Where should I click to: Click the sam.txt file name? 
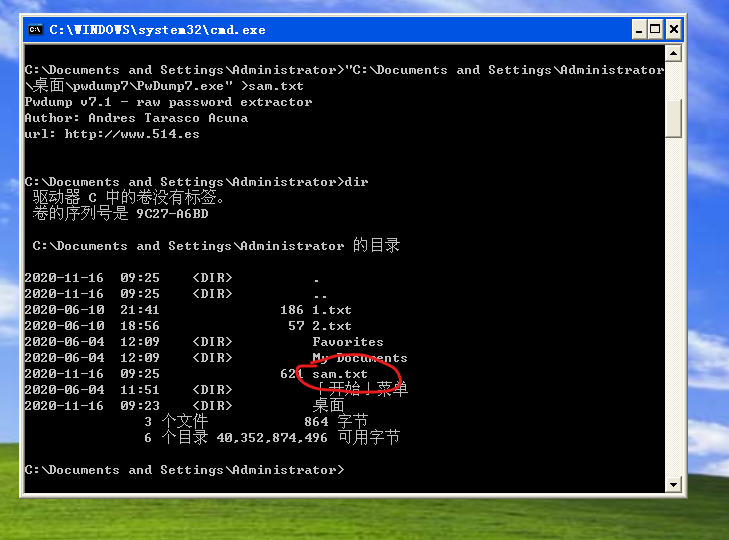[x=339, y=374]
